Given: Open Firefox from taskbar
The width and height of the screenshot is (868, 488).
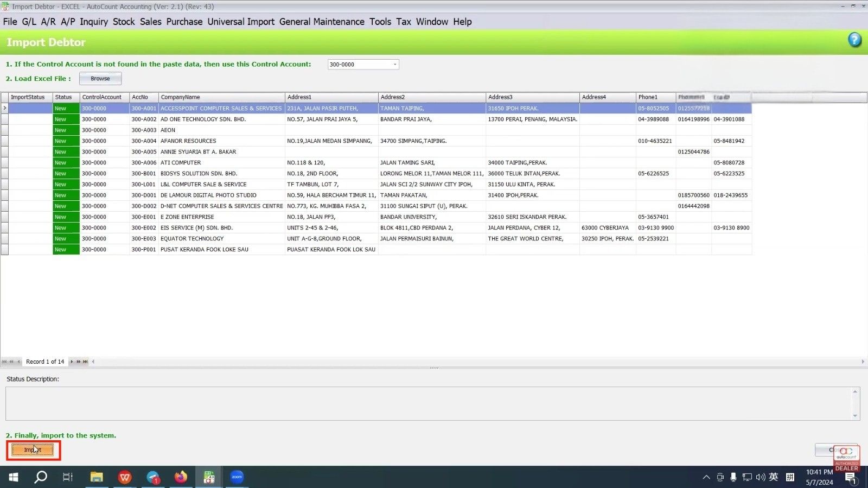Looking at the screenshot, I should [x=181, y=477].
